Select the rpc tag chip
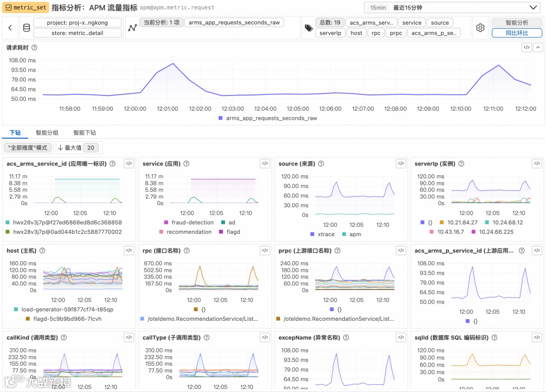 pyautogui.click(x=376, y=33)
